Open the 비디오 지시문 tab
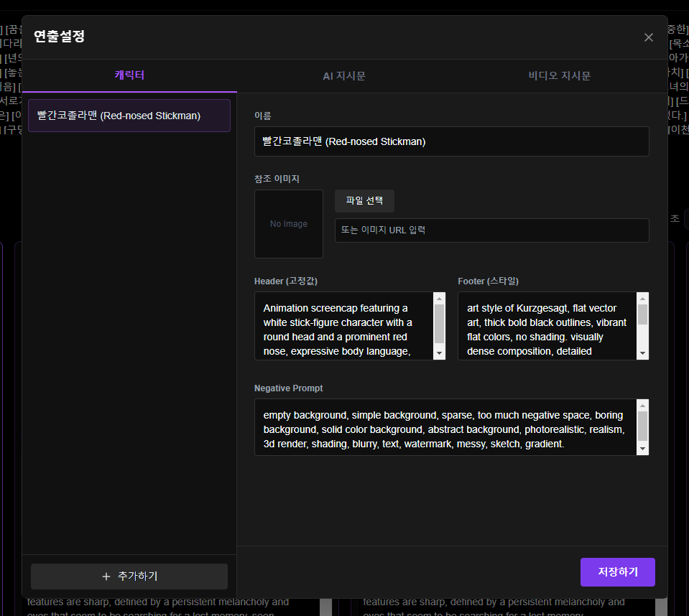Screen dimensions: 689x616 click(x=559, y=75)
